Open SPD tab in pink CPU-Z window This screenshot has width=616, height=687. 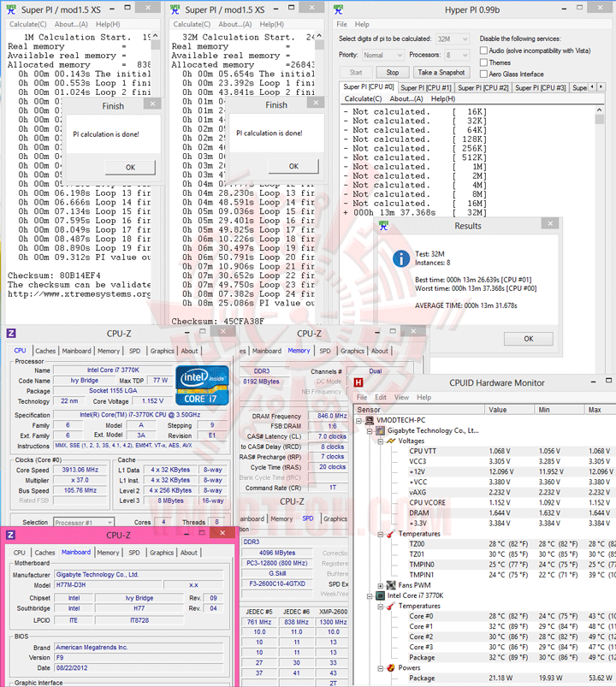[134, 553]
